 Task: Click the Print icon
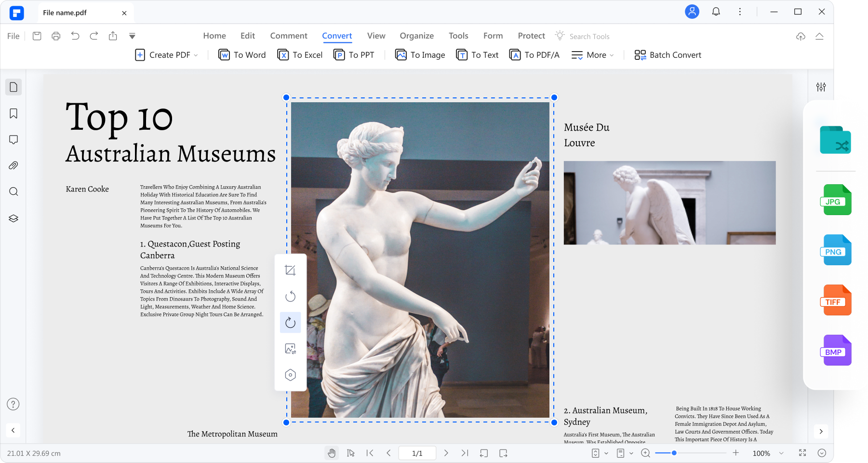click(56, 36)
